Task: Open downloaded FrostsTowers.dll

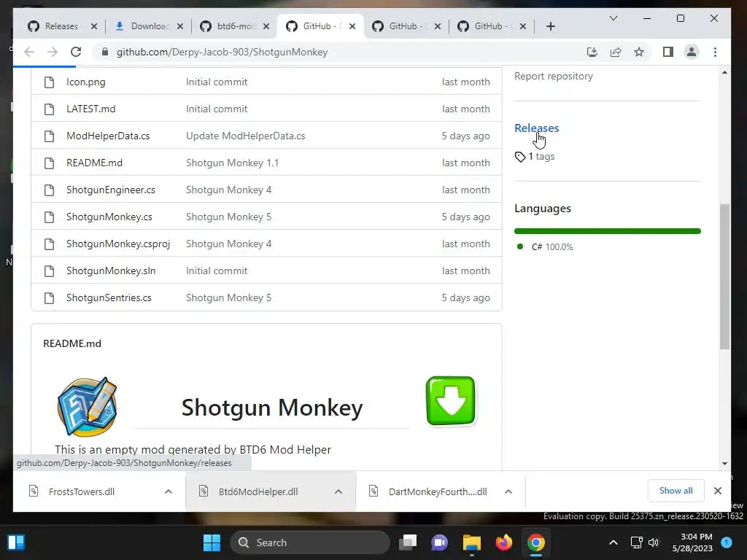Action: pos(82,491)
